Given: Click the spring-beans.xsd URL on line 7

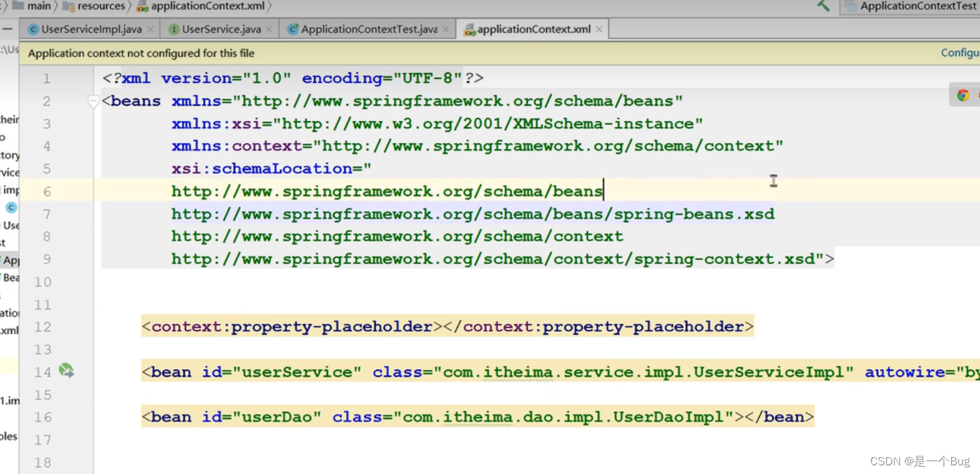Looking at the screenshot, I should pyautogui.click(x=473, y=214).
